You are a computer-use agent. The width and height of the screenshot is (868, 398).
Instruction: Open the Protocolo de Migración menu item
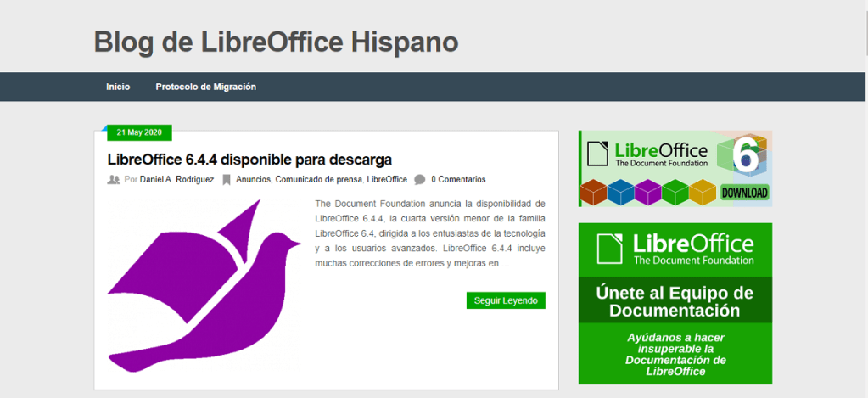(206, 87)
